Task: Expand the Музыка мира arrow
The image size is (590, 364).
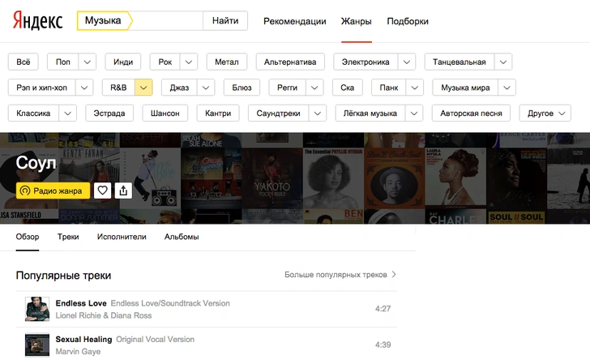Action: pos(507,88)
